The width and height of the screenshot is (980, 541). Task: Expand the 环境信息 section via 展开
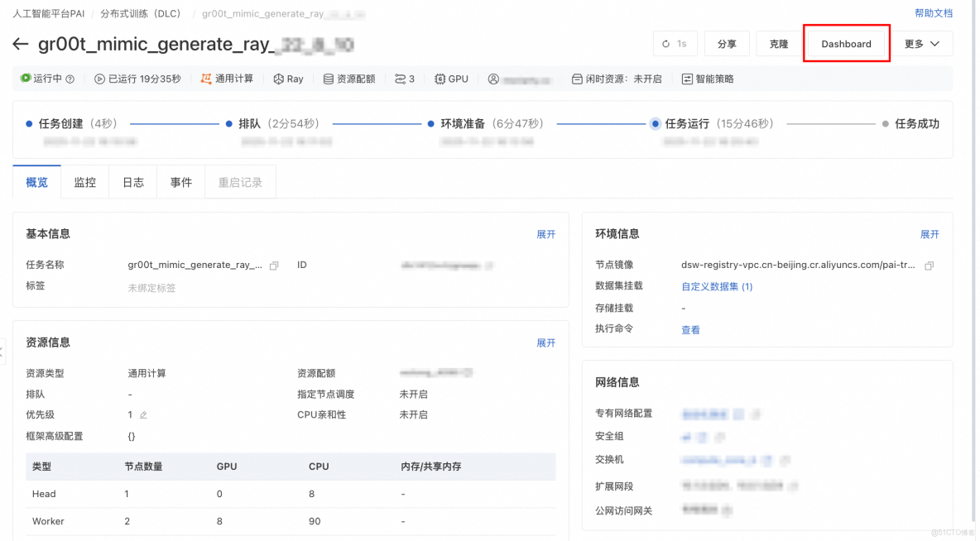930,234
